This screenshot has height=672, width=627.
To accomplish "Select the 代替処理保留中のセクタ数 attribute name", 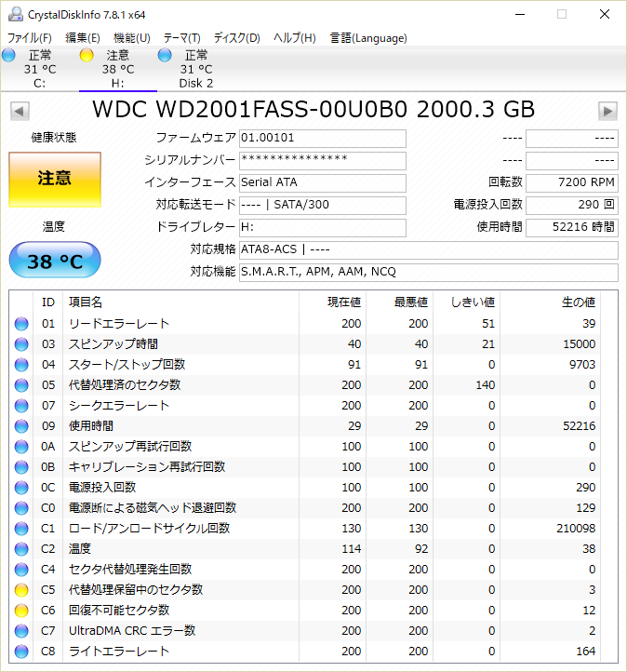I will pyautogui.click(x=136, y=590).
